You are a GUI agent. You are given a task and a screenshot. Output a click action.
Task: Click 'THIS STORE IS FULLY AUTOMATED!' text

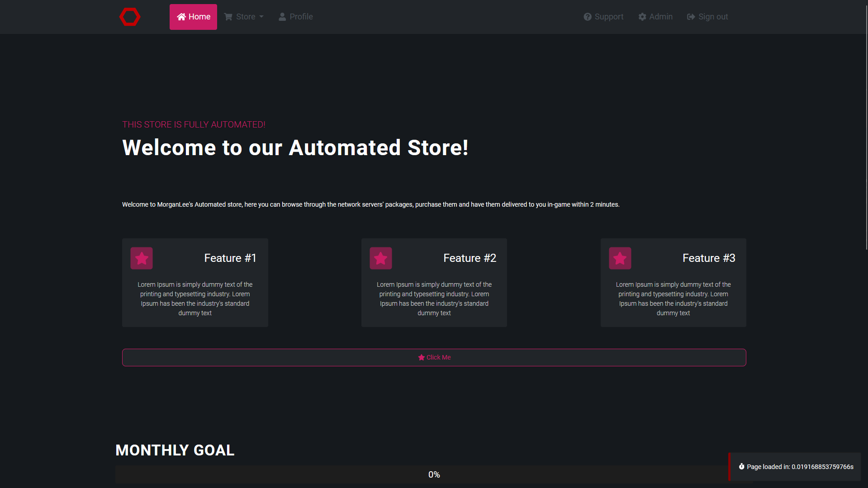tap(194, 124)
